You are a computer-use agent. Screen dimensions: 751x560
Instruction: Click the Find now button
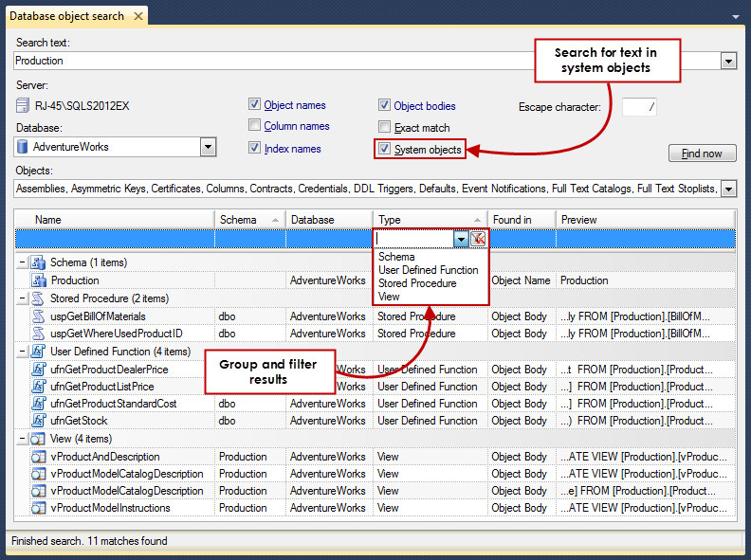[x=702, y=154]
